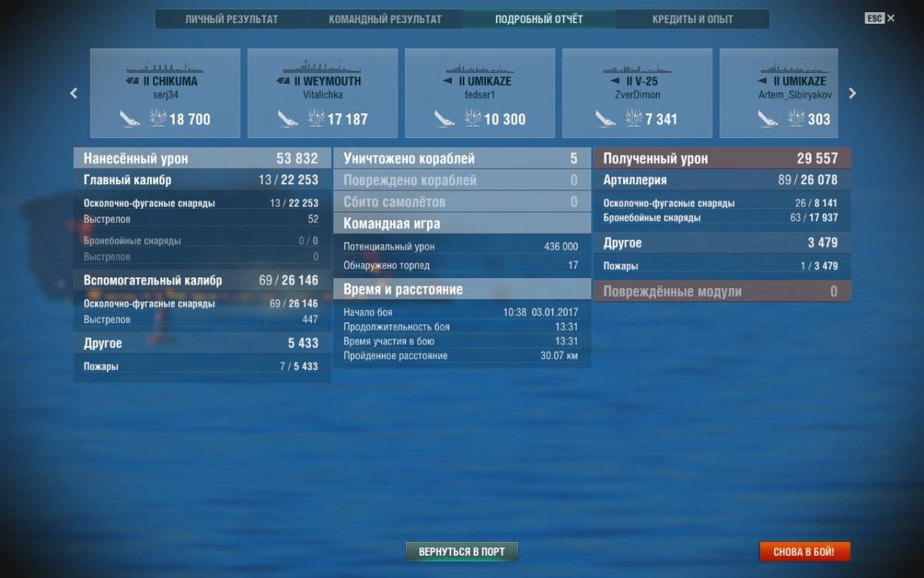Select the Подробный отчёт tab
This screenshot has height=578, width=924.
(539, 19)
